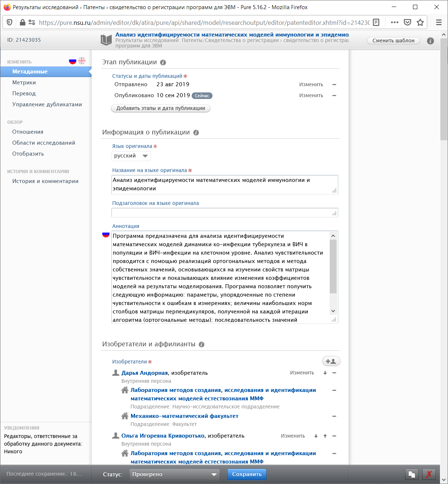
Task: Open Перевод section in sidebar
Action: [x=24, y=94]
